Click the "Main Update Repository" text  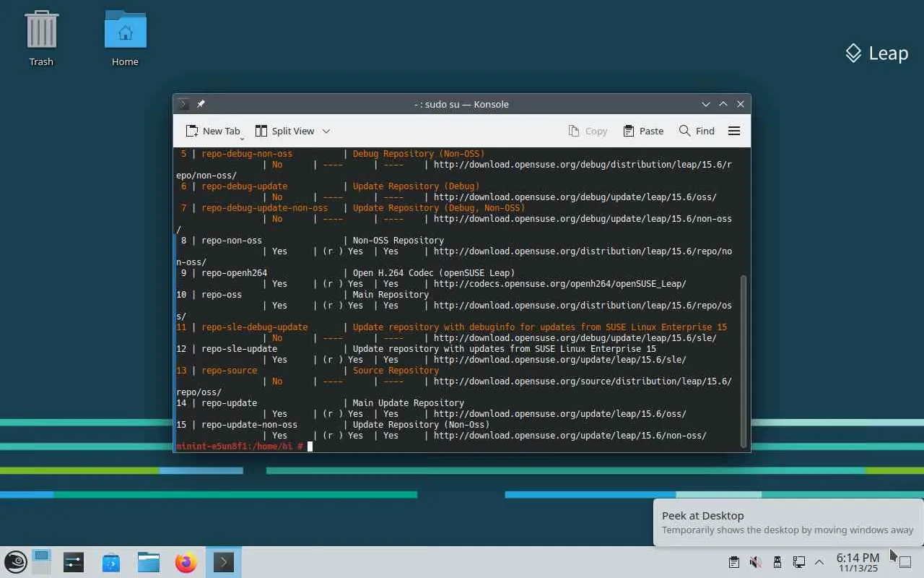click(x=409, y=403)
